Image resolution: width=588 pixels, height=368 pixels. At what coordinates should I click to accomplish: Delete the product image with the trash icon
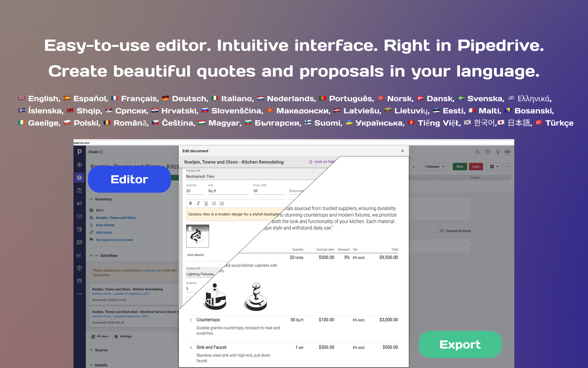pyautogui.click(x=190, y=228)
